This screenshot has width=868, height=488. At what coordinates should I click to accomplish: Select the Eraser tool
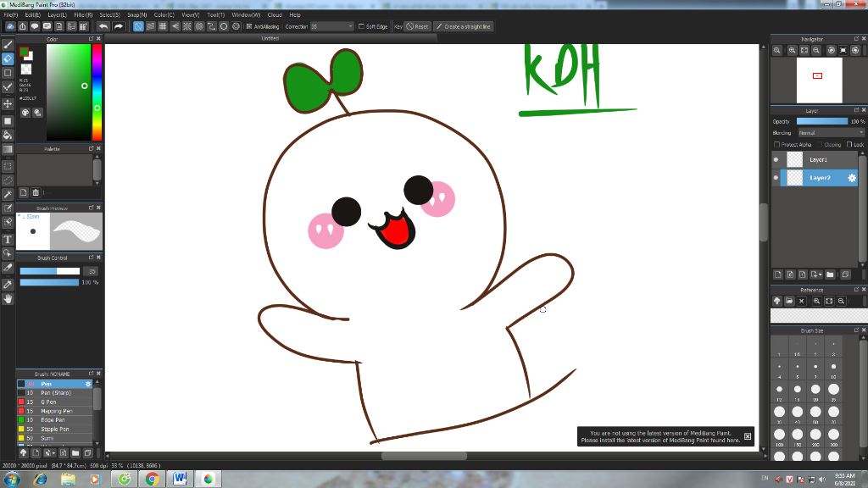[8, 58]
